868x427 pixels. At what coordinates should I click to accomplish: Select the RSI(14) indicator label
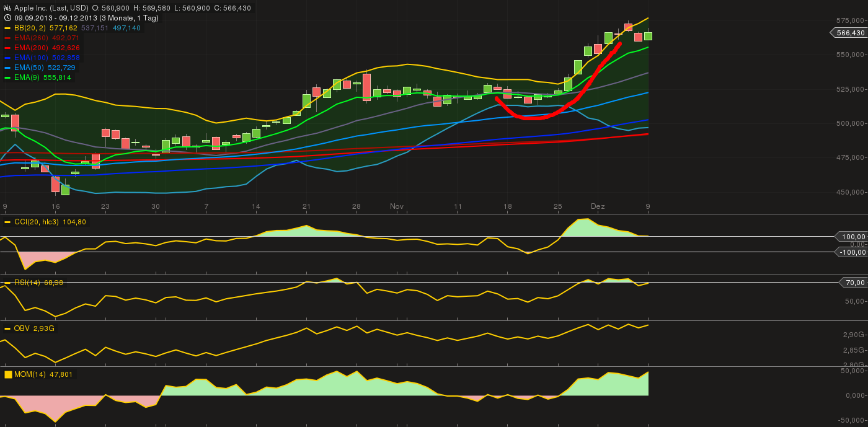click(26, 283)
